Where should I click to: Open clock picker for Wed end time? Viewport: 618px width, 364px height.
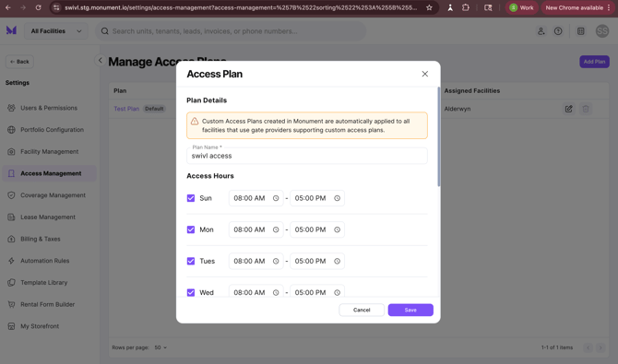coord(337,293)
